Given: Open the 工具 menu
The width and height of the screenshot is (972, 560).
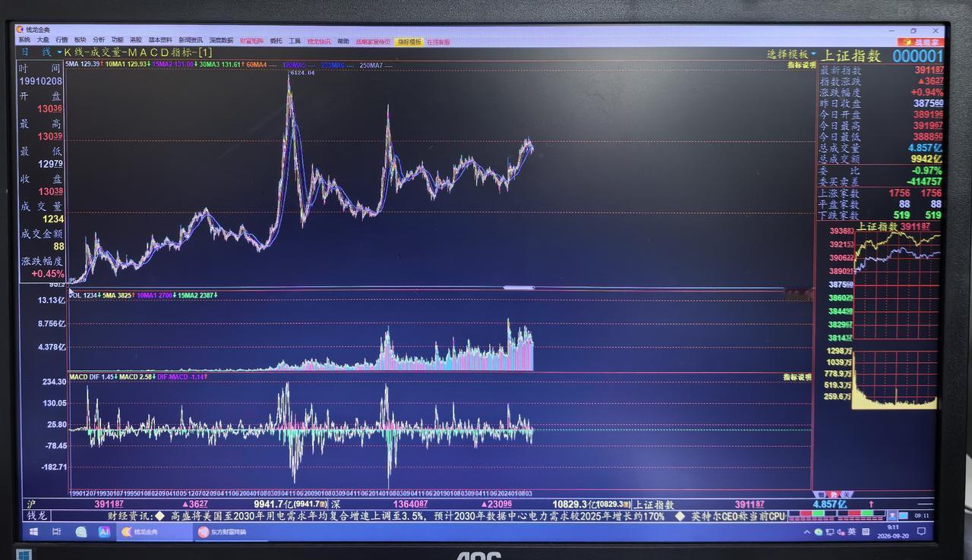Looking at the screenshot, I should pos(295,41).
